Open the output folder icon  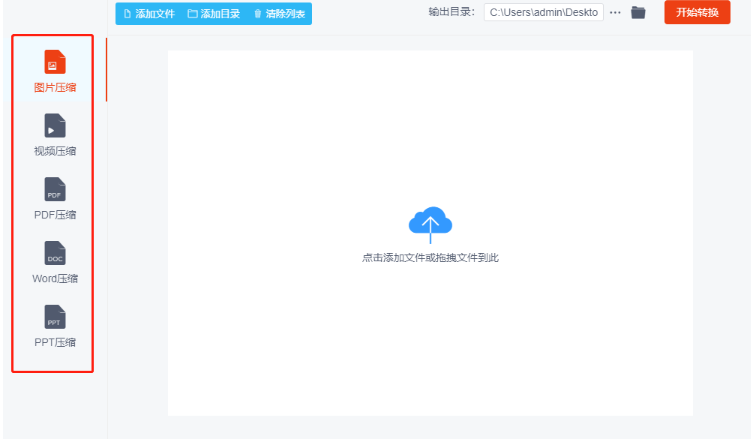[638, 12]
